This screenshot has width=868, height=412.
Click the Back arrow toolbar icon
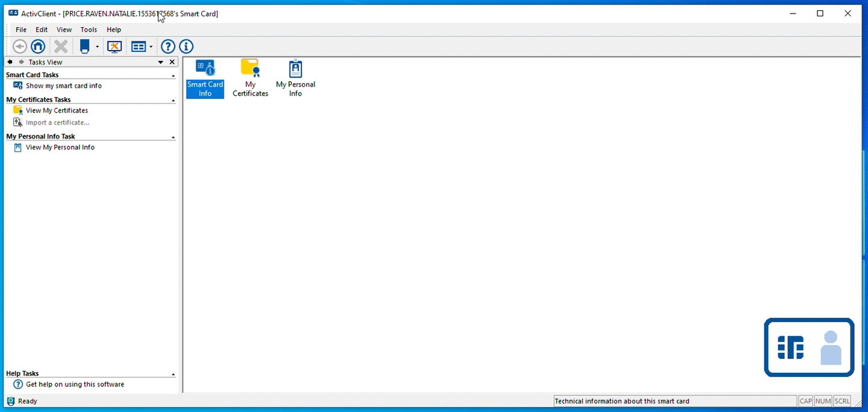click(19, 46)
